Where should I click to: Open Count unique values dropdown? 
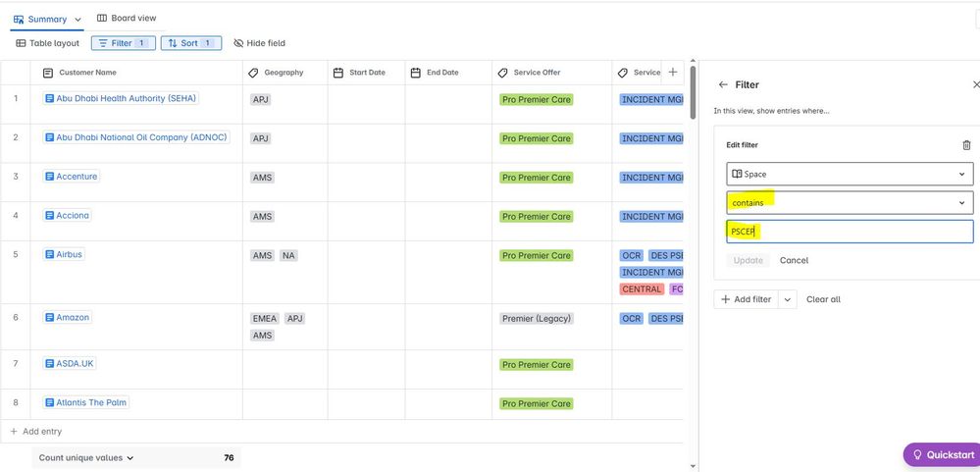click(86, 457)
